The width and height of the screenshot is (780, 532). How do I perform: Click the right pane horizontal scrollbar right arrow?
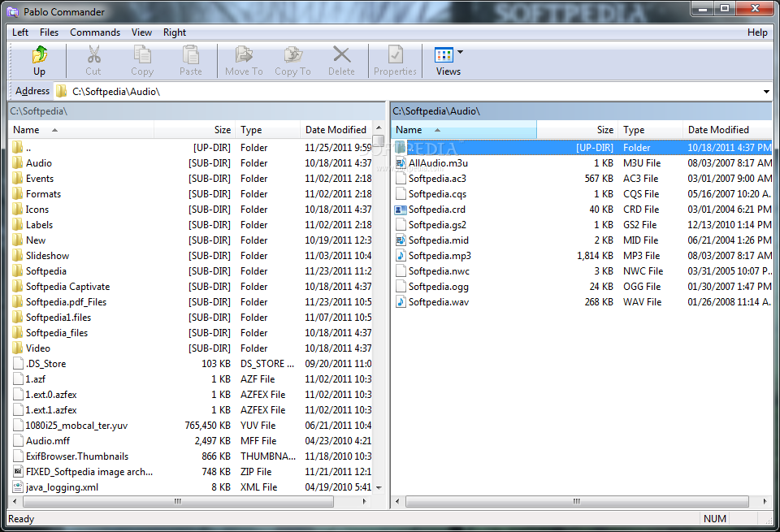765,501
